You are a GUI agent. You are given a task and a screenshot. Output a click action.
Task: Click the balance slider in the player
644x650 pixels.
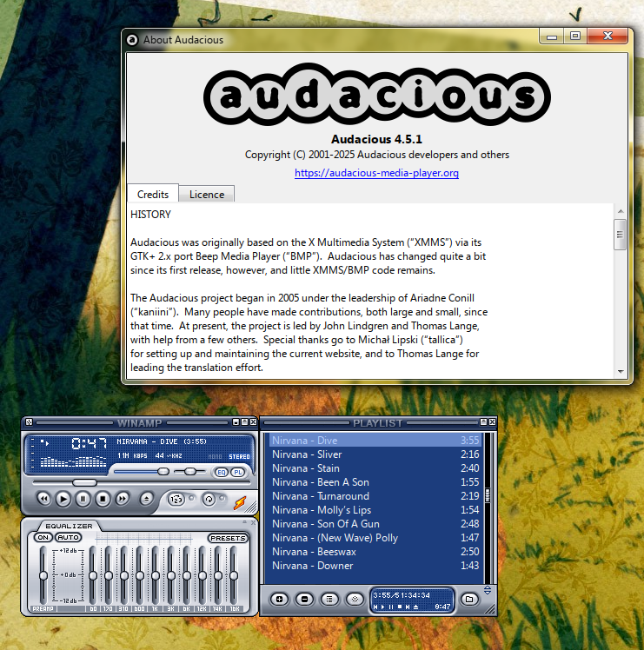click(x=190, y=471)
